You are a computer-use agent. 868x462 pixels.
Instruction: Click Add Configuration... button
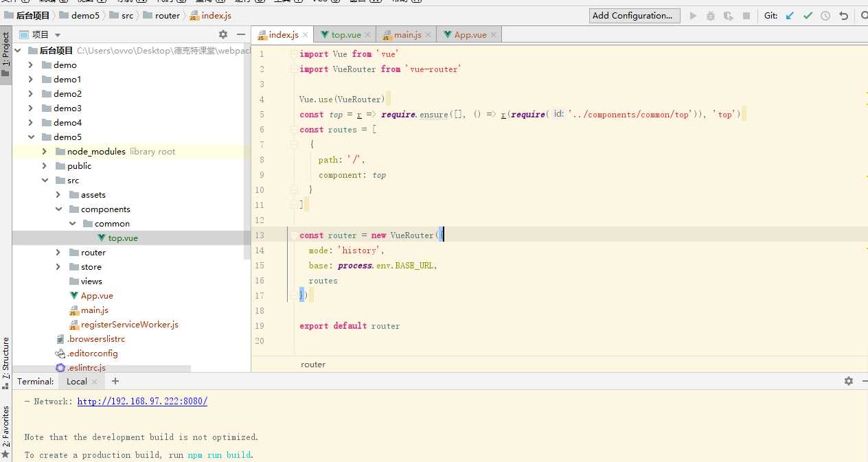click(635, 16)
